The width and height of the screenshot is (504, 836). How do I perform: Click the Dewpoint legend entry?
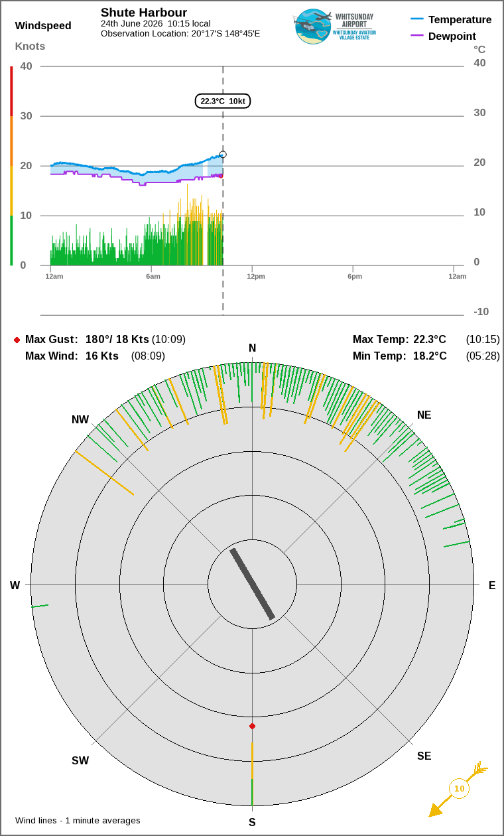443,36
